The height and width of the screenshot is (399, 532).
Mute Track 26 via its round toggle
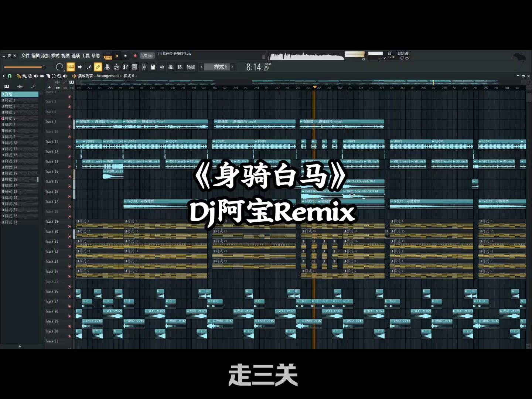(x=69, y=296)
